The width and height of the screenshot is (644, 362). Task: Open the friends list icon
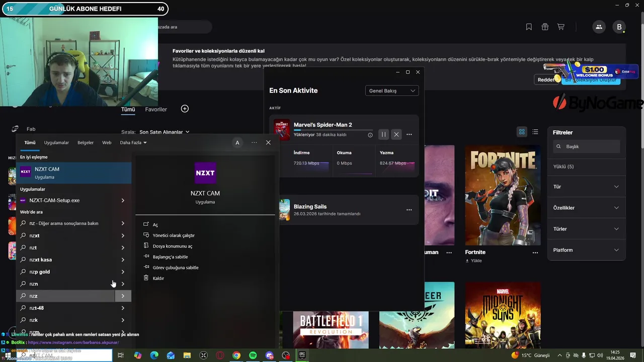pyautogui.click(x=599, y=27)
